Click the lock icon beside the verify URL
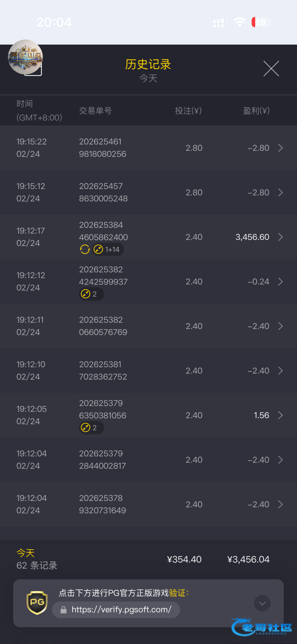297x644 pixels. [x=63, y=610]
